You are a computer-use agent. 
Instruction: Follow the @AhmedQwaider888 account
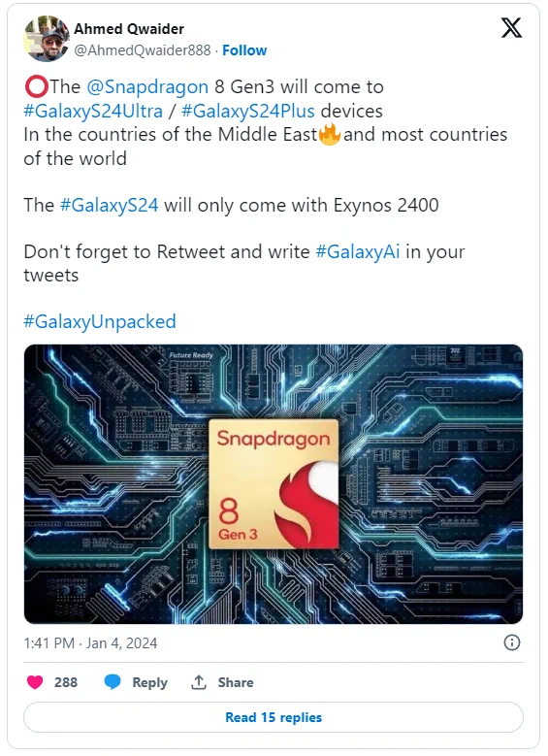tap(244, 50)
